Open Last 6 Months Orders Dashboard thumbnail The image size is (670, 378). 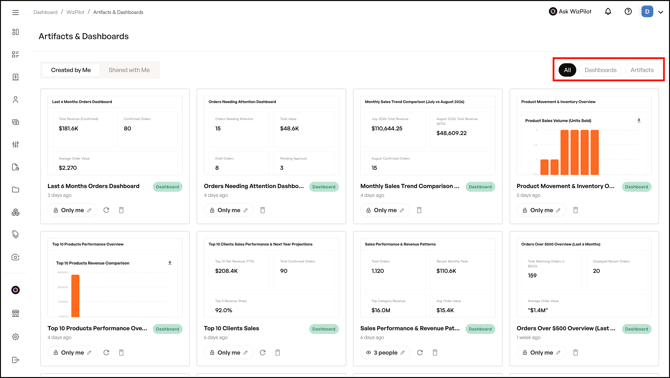coord(115,135)
